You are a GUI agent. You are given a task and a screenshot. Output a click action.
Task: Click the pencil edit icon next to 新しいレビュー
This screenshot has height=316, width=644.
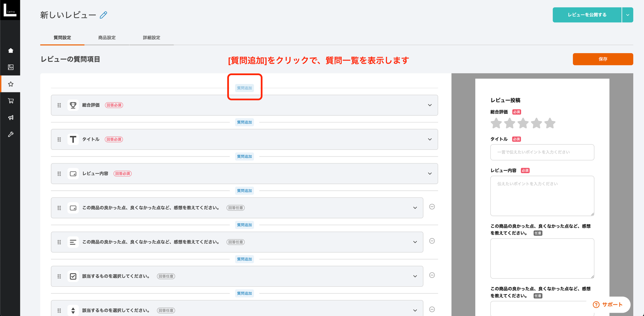103,15
